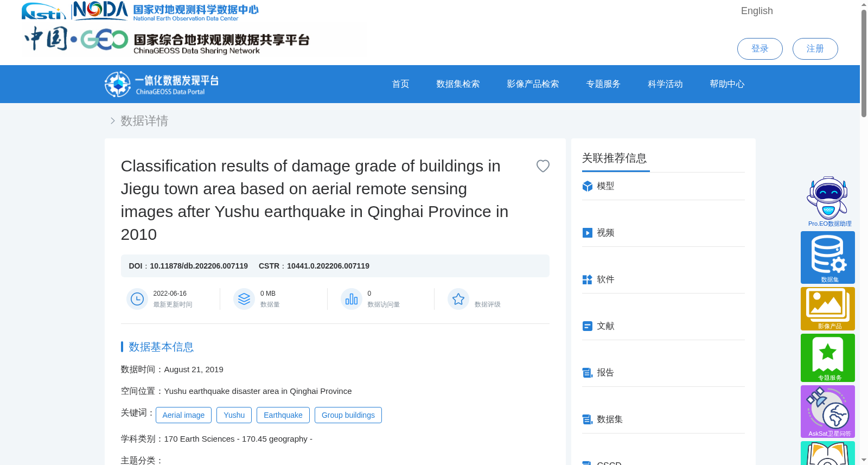
Task: Click the 数据详情 breadcrumb text
Action: 144,121
